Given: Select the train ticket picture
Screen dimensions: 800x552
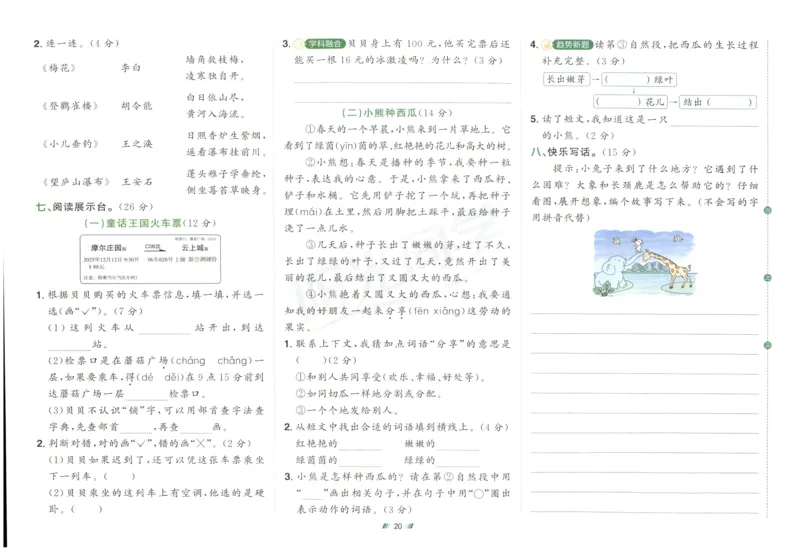Looking at the screenshot, I should [x=151, y=259].
